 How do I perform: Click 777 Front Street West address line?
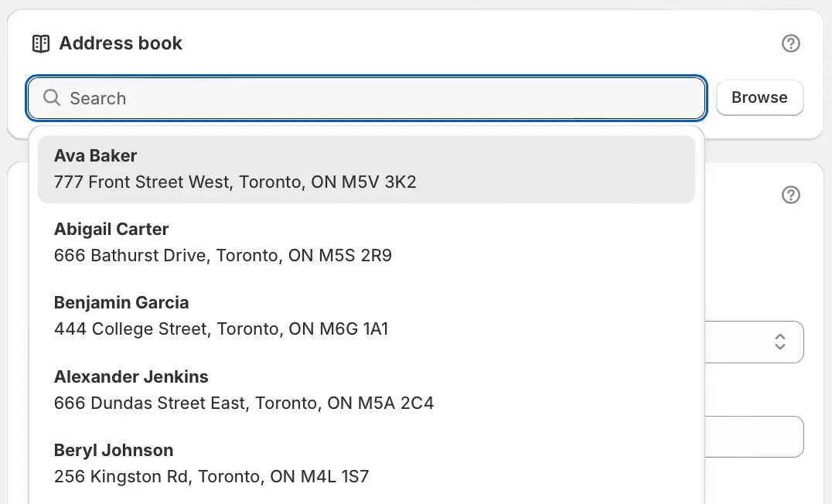[234, 182]
